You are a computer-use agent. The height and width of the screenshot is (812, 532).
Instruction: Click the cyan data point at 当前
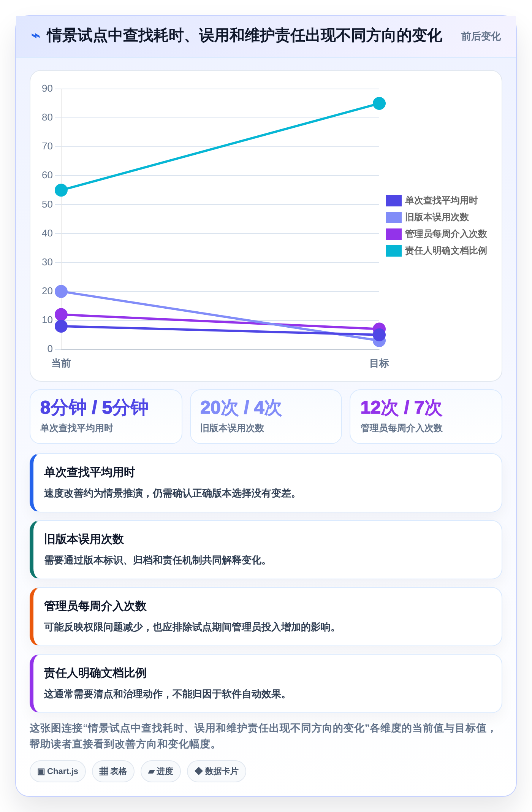click(61, 190)
